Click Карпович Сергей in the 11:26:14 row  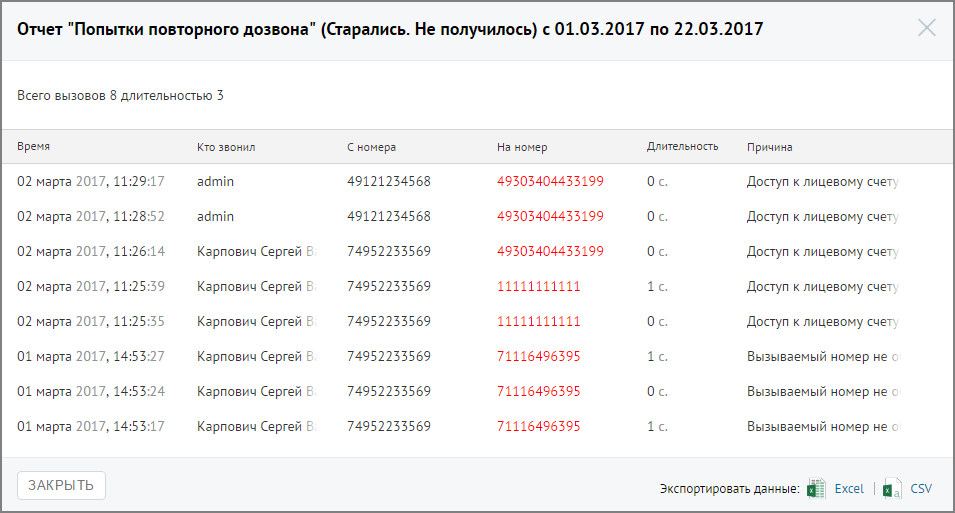[x=256, y=252]
